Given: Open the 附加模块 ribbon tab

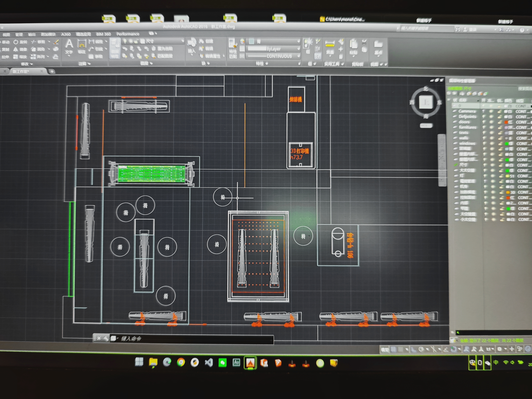Looking at the screenshot, I should tap(48, 34).
